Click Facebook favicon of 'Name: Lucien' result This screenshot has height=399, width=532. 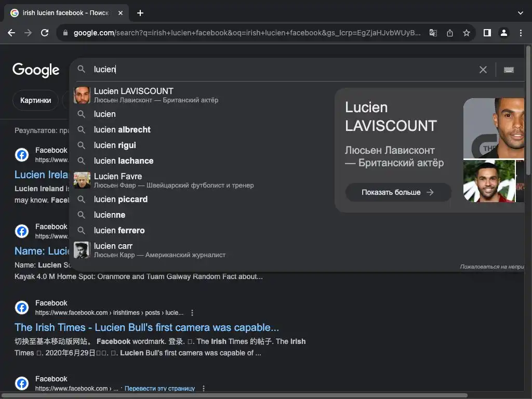tap(22, 231)
